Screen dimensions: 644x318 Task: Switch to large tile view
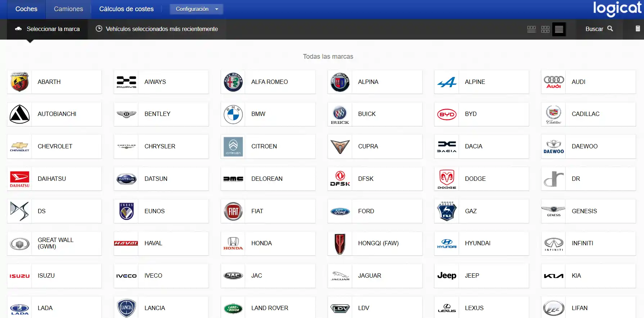[531, 29]
